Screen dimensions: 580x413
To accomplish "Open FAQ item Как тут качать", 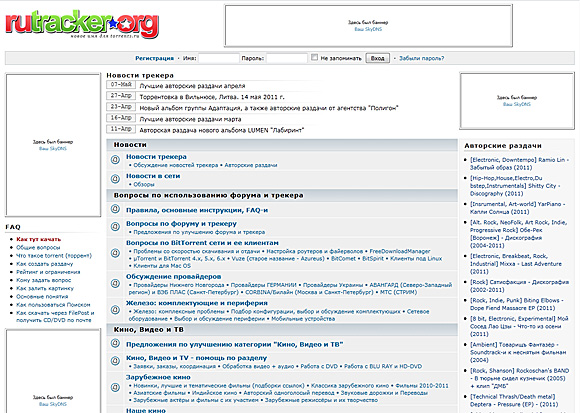I will click(38, 239).
